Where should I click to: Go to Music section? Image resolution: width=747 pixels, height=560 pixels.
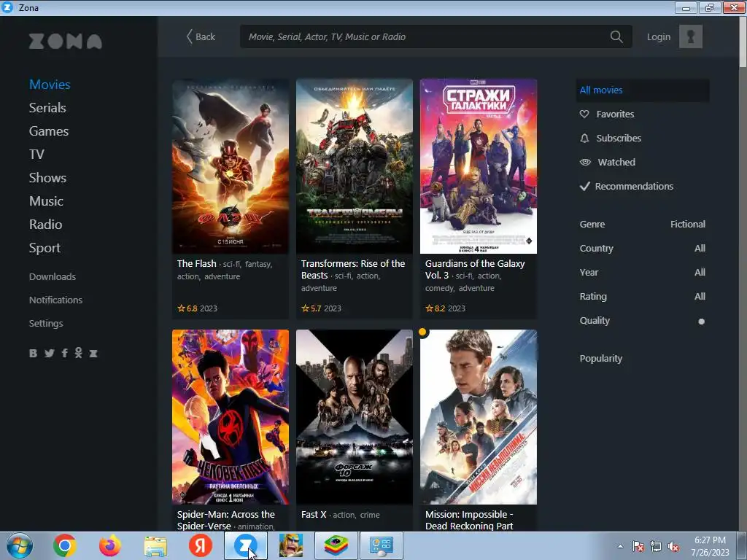tap(46, 201)
